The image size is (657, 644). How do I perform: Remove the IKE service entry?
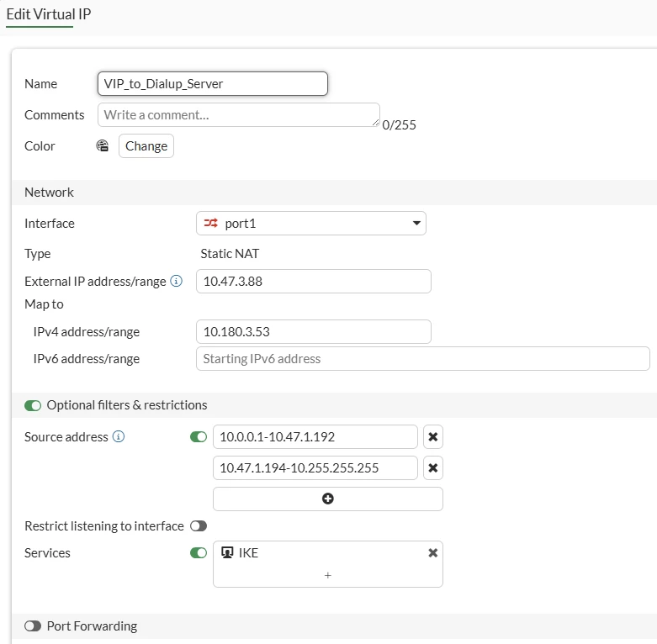click(433, 552)
